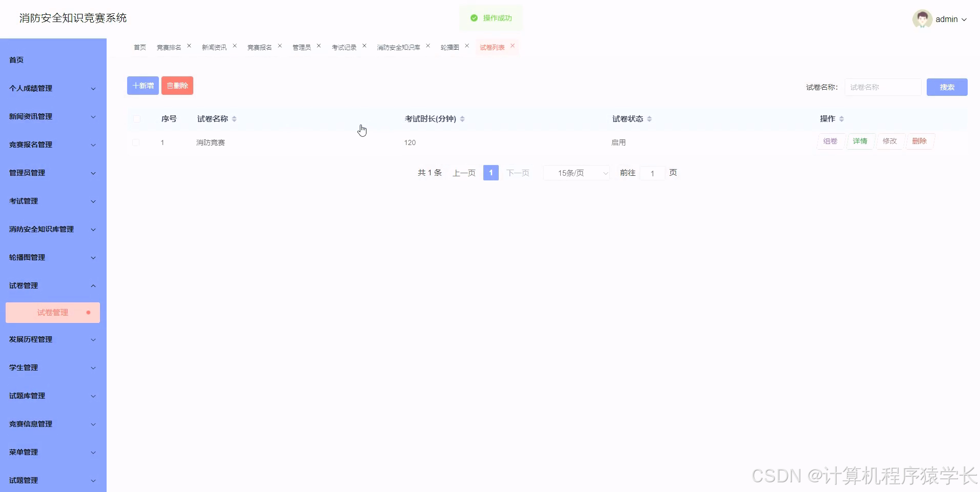Focus the 试卷名称 search input

883,87
